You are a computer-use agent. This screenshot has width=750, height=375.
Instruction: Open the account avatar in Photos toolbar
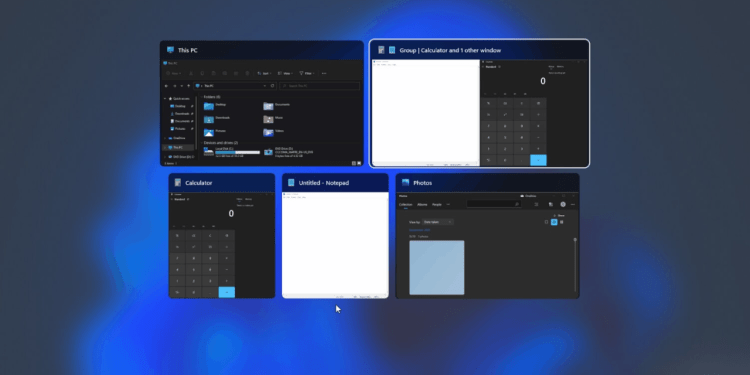[x=563, y=204]
